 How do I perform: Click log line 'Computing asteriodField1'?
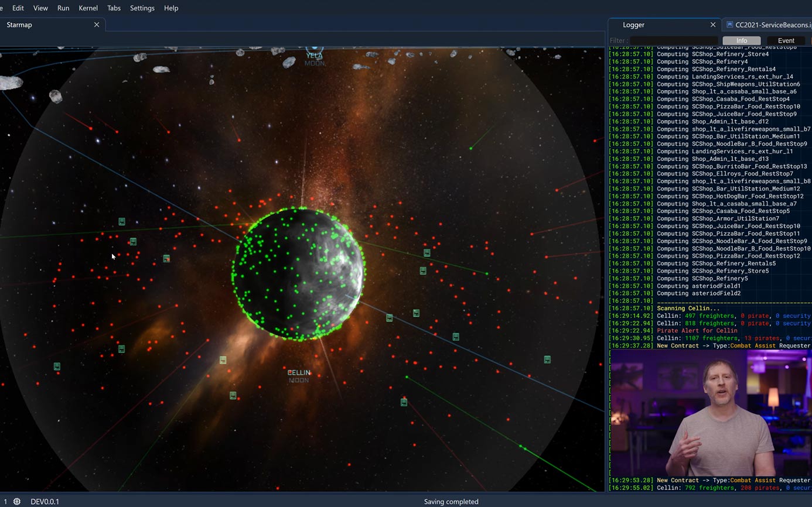[x=699, y=286]
